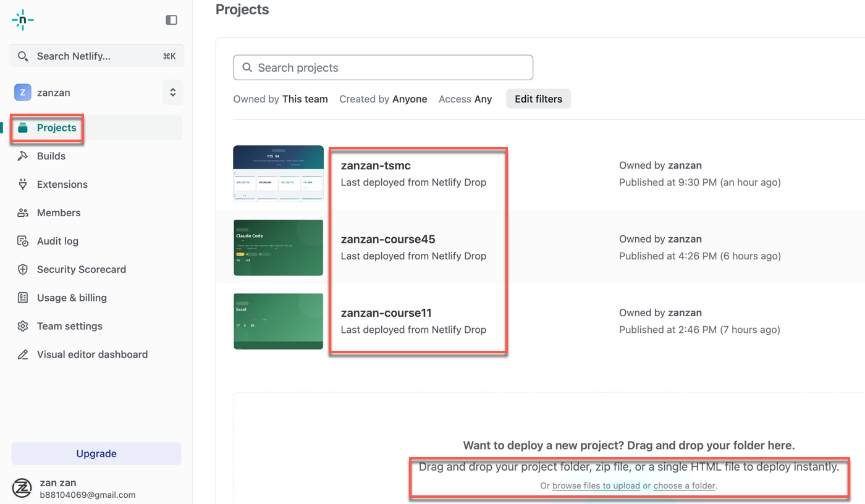Viewport: 865px width, 504px height.
Task: Click the Builds hammer icon
Action: pos(23,156)
